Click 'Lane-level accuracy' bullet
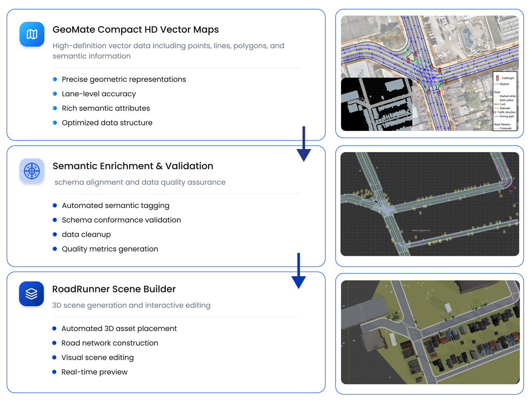Viewport: 532px width, 402px height. (x=94, y=94)
